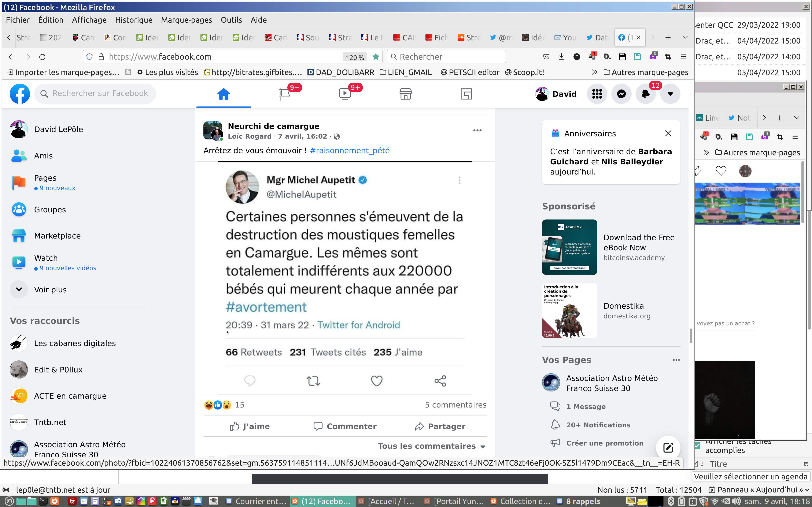Open the Marque-pages menu

(x=186, y=20)
